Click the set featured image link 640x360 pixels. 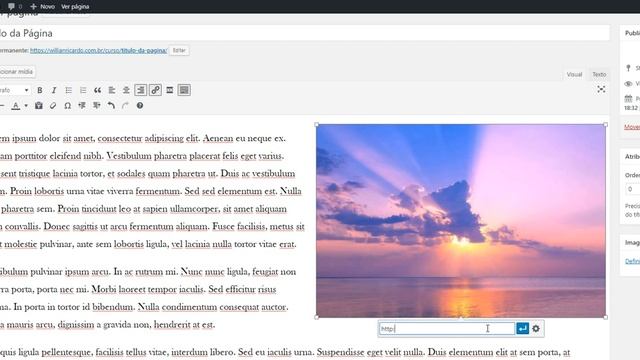(632, 261)
